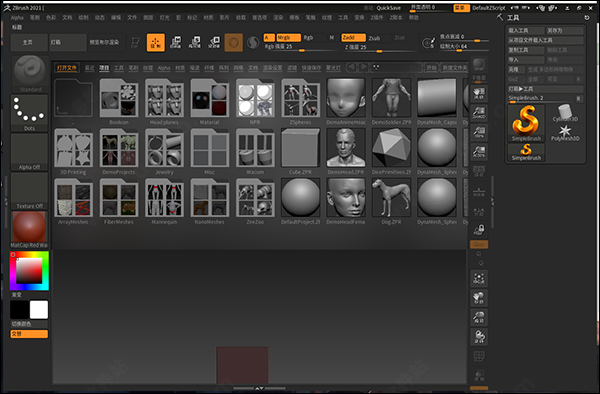Click the Zoom3D icon in right shelf
The image size is (600, 394).
tap(479, 317)
